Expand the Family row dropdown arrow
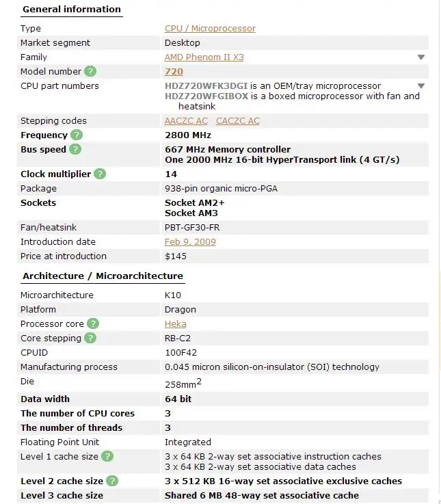The height and width of the screenshot is (504, 441). pyautogui.click(x=421, y=57)
